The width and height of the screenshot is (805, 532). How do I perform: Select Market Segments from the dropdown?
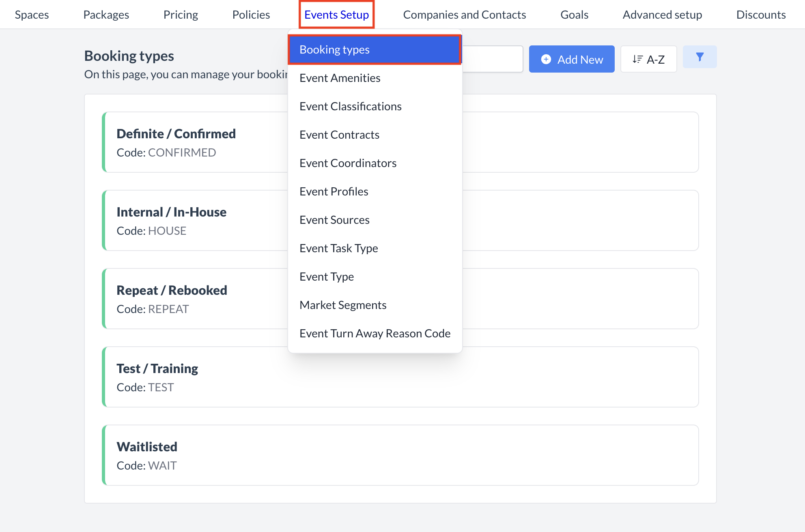[x=343, y=305]
